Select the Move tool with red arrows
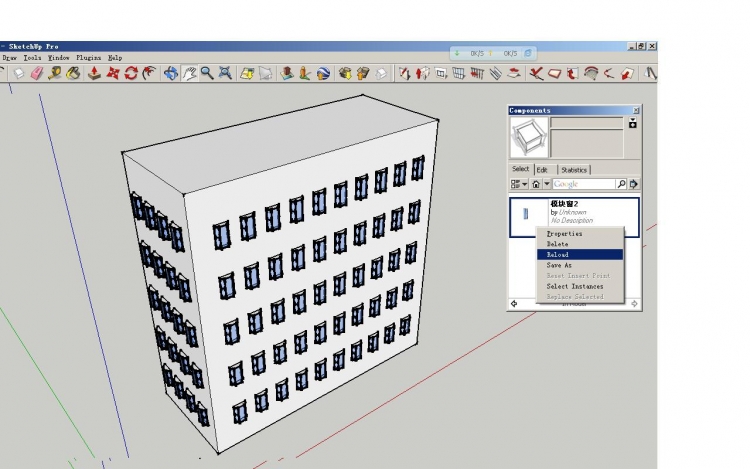This screenshot has width=750, height=469. [112, 73]
